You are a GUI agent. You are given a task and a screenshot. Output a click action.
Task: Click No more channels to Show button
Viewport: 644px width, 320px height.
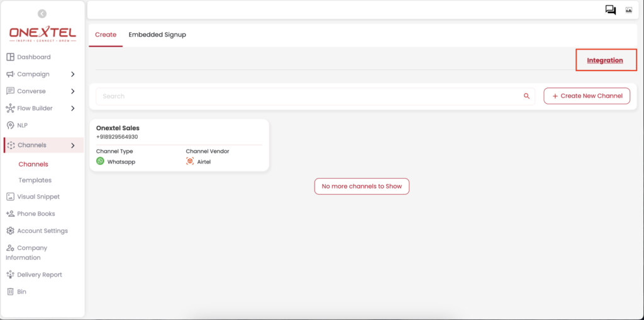coord(362,186)
